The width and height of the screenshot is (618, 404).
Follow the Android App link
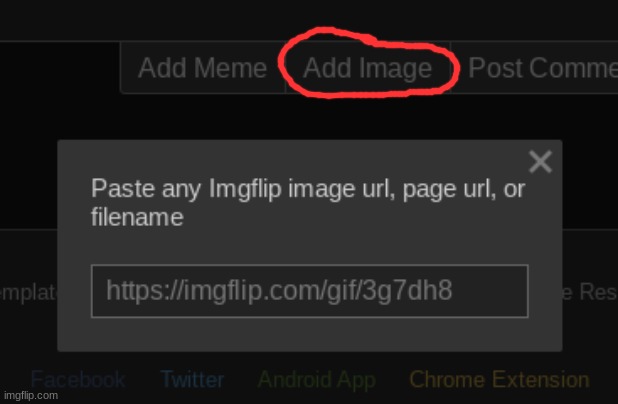[316, 380]
